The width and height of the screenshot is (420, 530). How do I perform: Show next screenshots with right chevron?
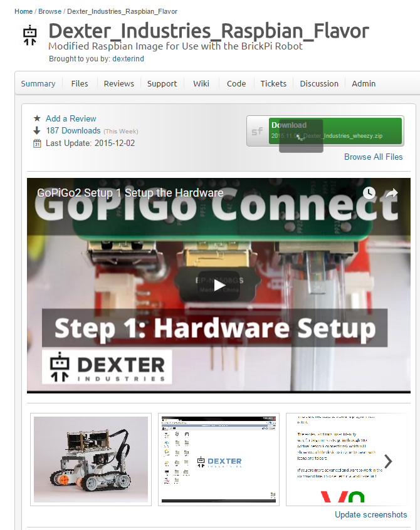point(388,461)
